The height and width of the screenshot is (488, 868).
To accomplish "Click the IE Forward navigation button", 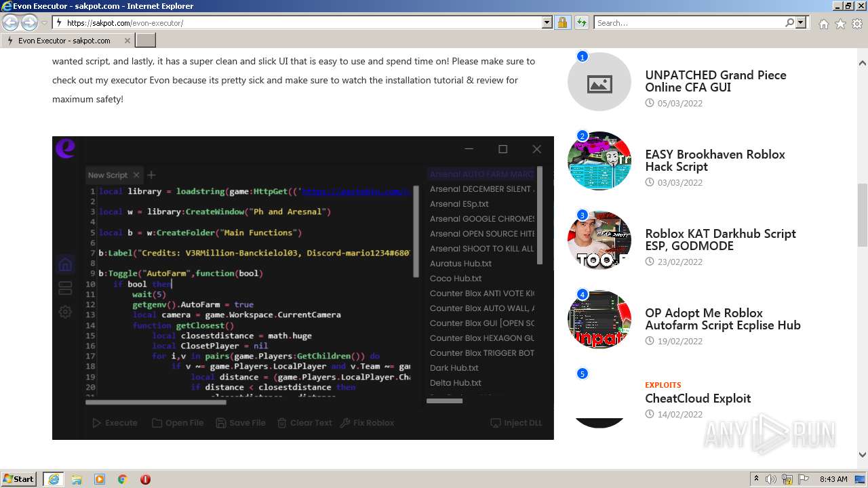I will tap(29, 22).
